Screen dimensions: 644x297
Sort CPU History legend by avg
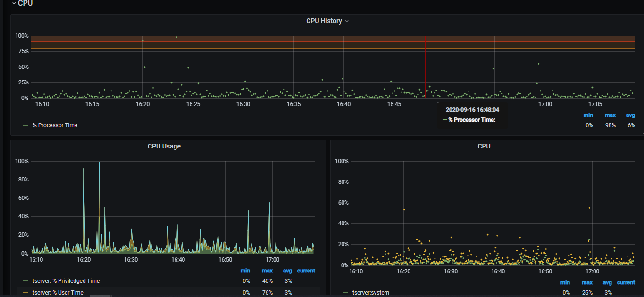click(x=630, y=115)
